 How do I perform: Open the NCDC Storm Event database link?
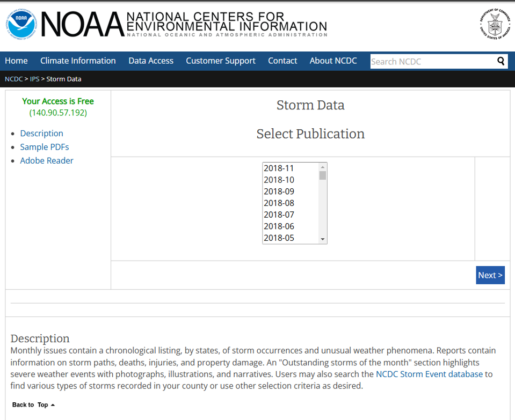[429, 374]
